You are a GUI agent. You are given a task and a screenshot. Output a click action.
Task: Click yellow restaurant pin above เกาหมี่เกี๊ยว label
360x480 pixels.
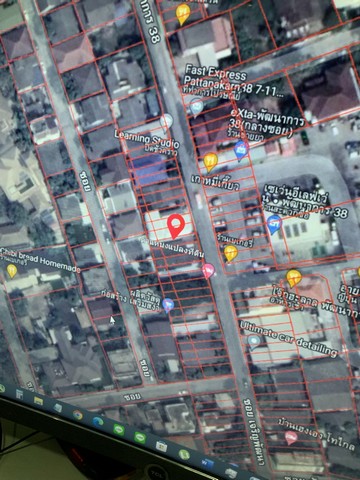pos(210,162)
